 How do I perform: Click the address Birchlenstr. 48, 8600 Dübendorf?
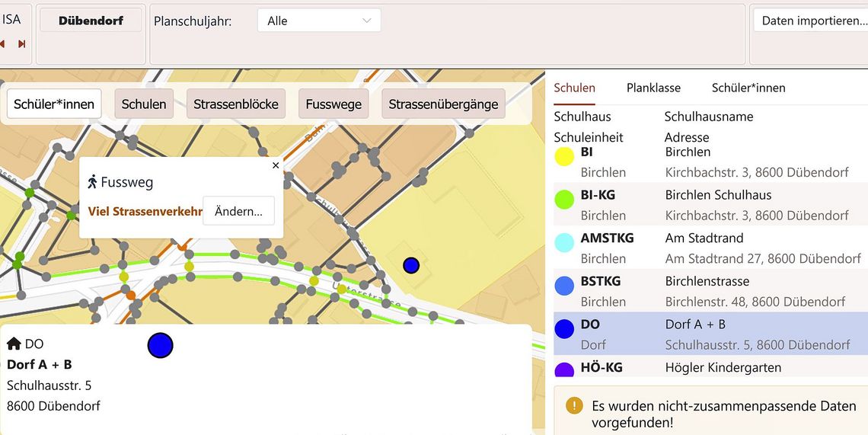tap(755, 302)
